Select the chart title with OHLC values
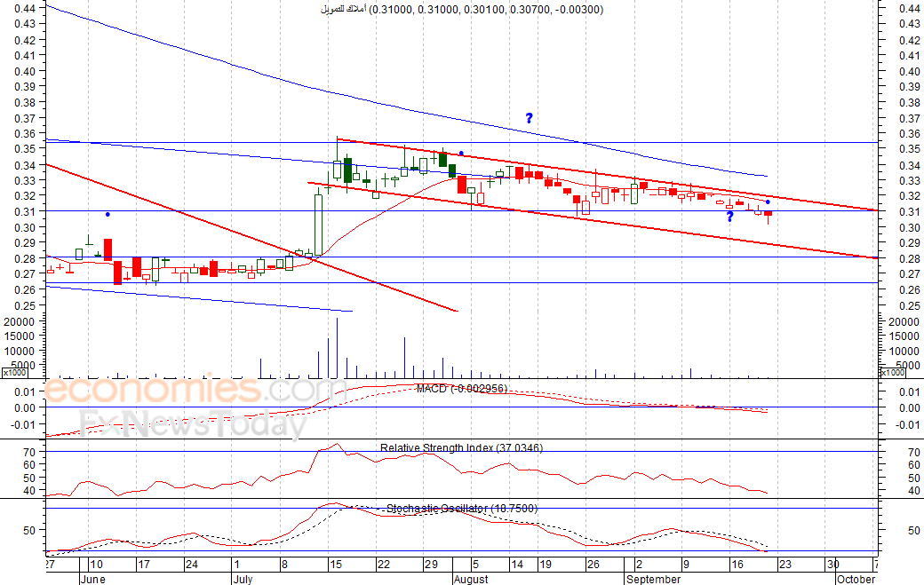 pos(462,9)
